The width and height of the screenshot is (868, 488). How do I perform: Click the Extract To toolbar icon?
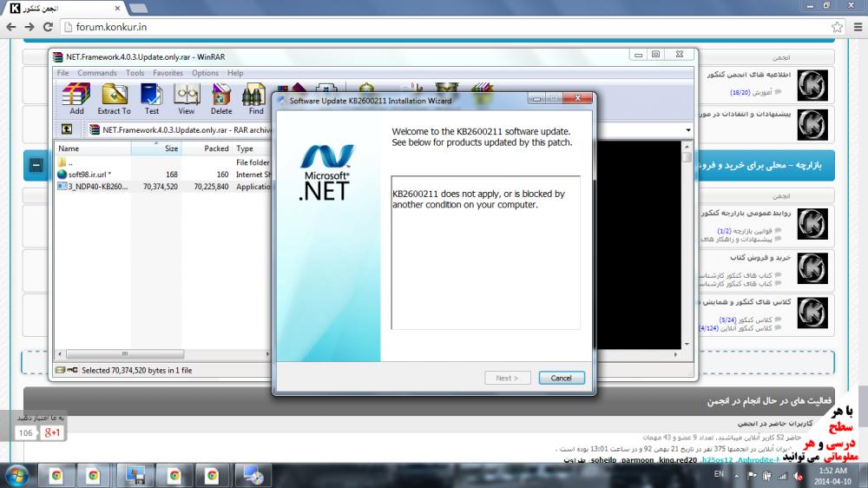coord(114,99)
